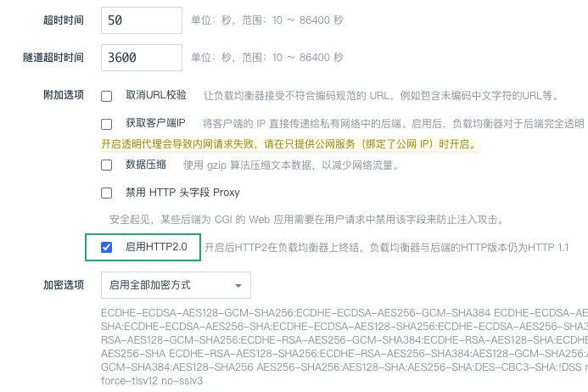Click the 加密选项 section label
Screen dimensions: 588x392
64,284
